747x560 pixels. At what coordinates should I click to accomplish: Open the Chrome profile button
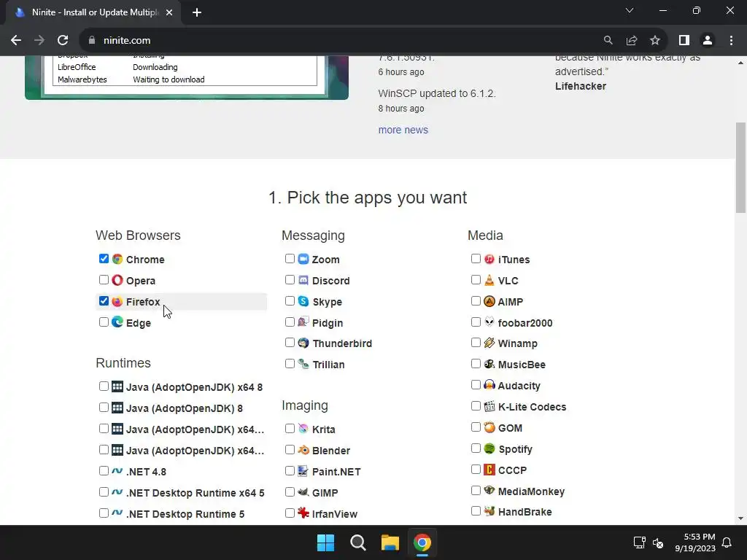(x=708, y=41)
